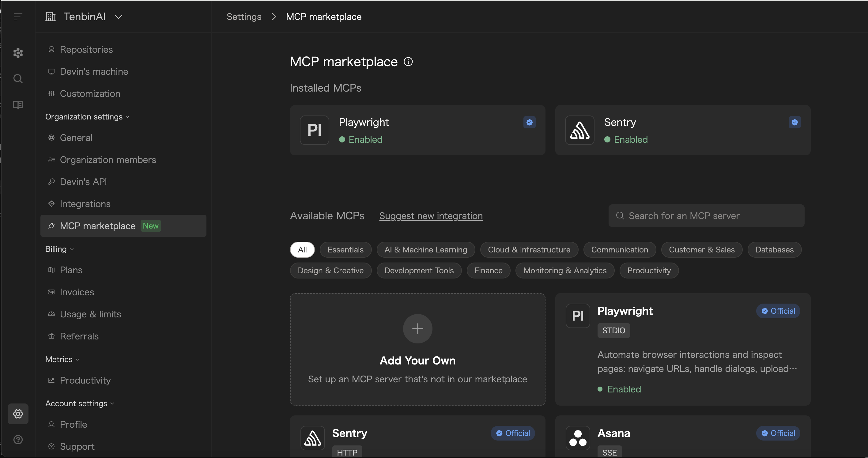Viewport: 868px width, 458px height.
Task: Click Sentry logo on available Sentry card
Action: [312, 438]
